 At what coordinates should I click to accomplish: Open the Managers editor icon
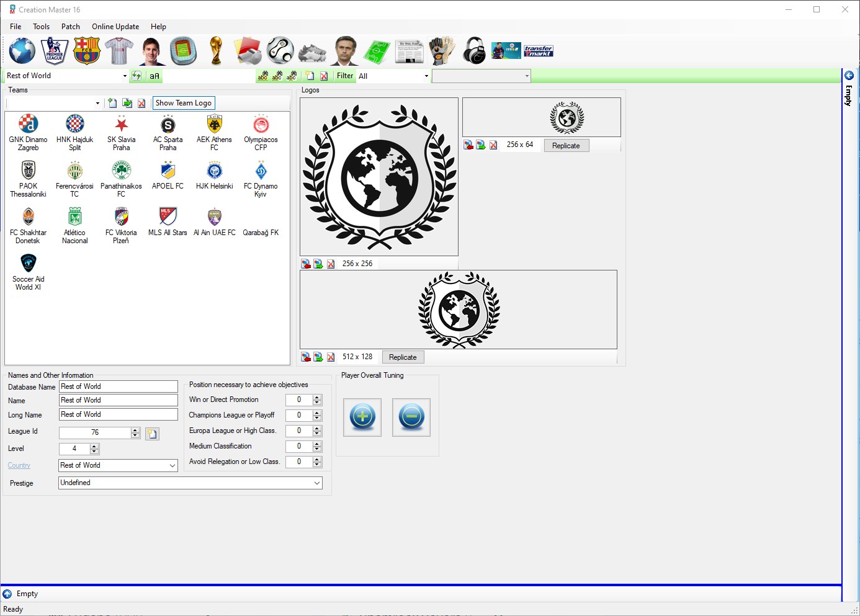coord(345,51)
